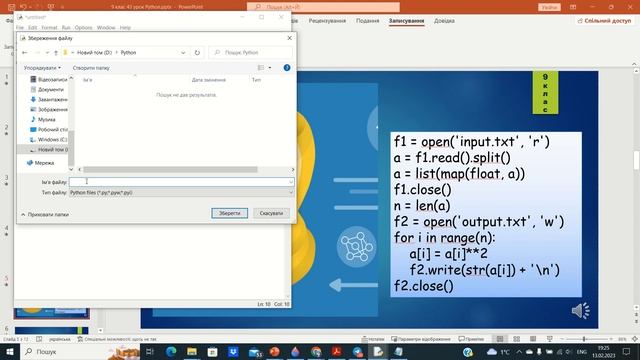Viewport: 640px width, 360px height.
Task: Open the Упорядкувати dropdown menu
Action: coord(42,68)
